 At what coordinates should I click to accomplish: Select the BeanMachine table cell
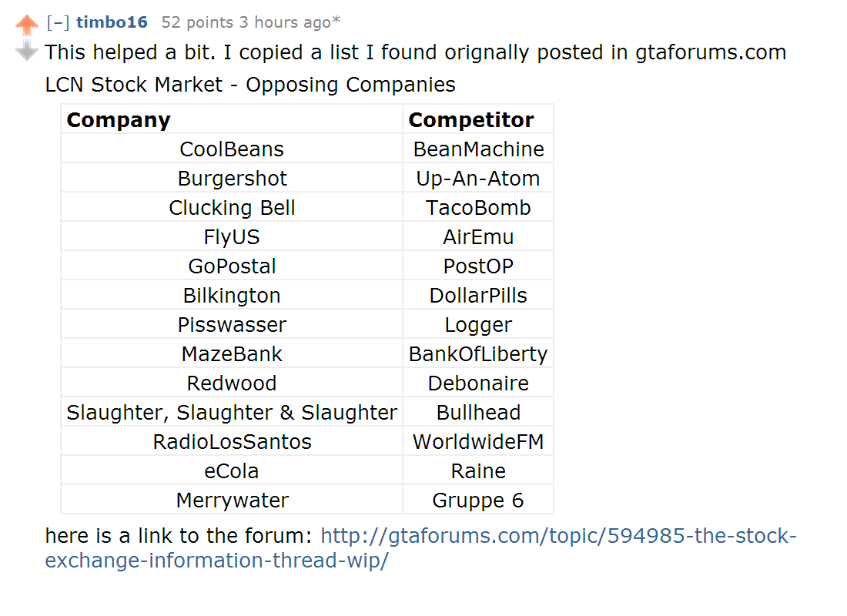478,149
